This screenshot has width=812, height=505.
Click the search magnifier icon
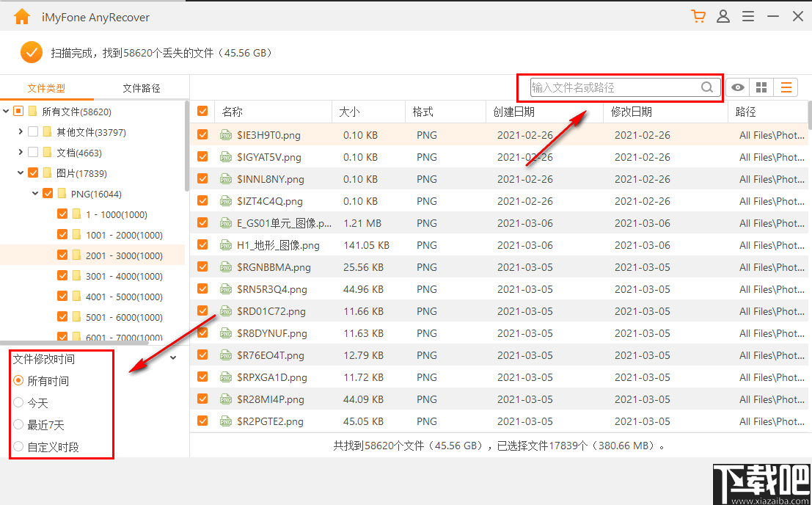pyautogui.click(x=706, y=87)
